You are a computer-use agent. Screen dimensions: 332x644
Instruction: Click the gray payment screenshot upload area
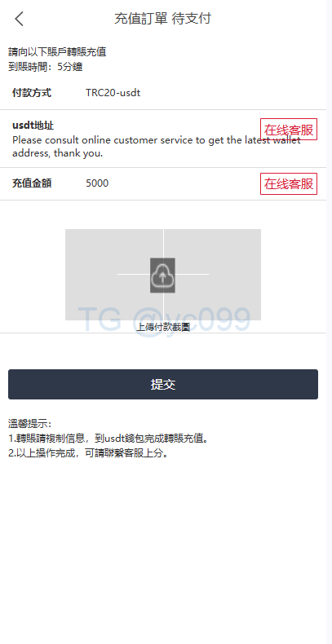coord(163,275)
